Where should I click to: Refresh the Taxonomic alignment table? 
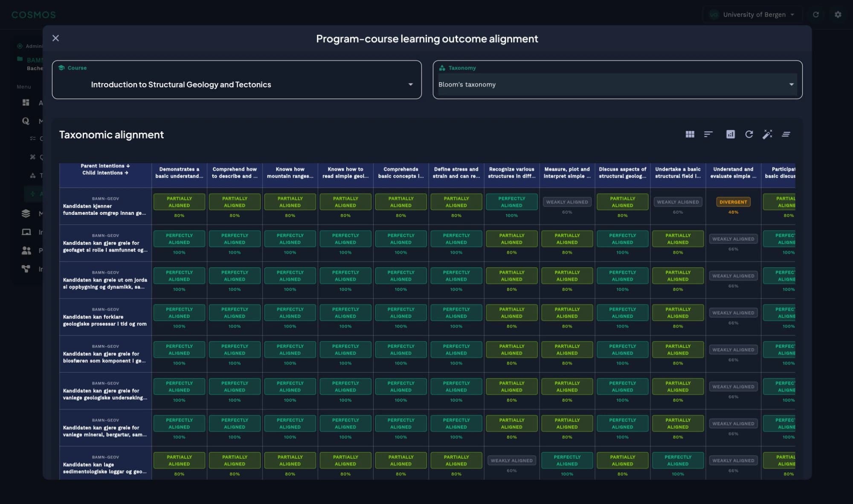749,134
